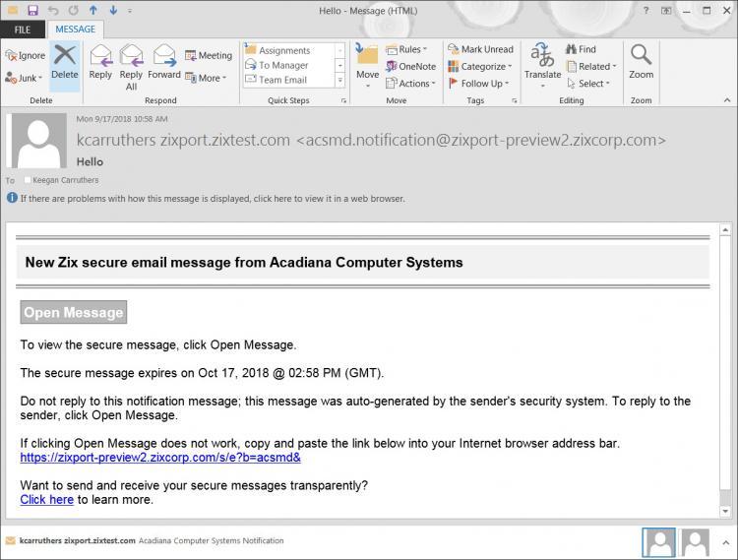Viewport: 738px width, 560px height.
Task: Send message to OneNote
Action: click(x=410, y=66)
